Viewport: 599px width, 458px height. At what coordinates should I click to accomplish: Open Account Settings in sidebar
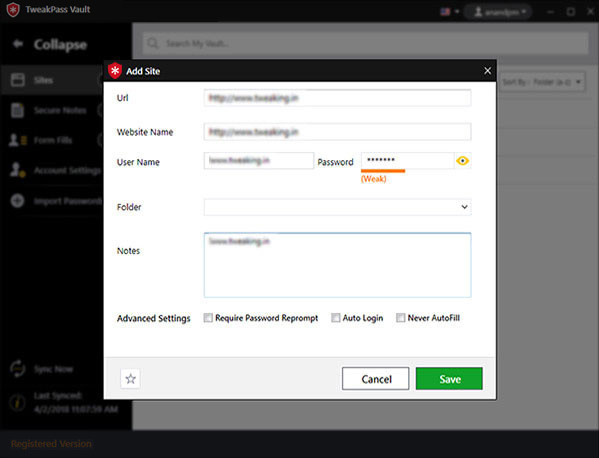point(52,170)
